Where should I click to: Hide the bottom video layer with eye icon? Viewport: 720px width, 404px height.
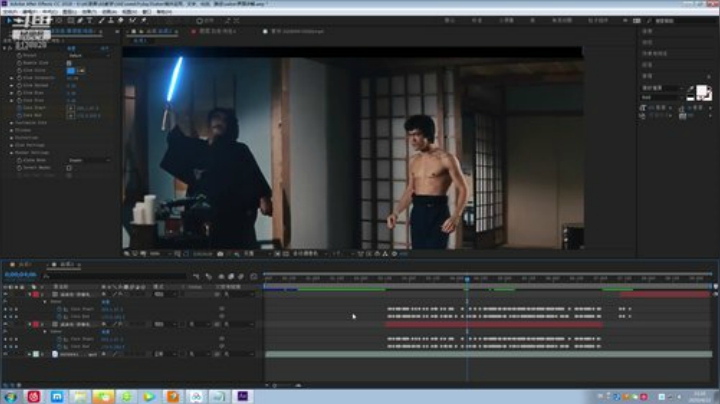6,354
